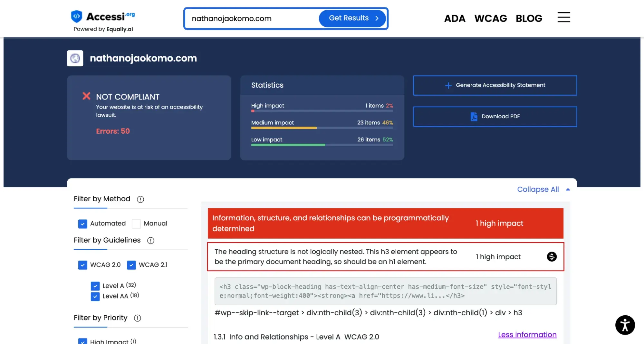Click the '1.3.1 Info and Relationships' text
Screen dimensions: 644x344
coord(261,337)
